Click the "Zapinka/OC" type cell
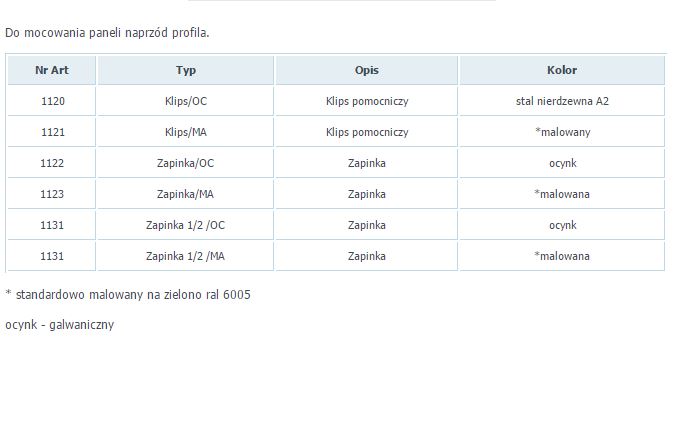The image size is (676, 421). tap(185, 163)
